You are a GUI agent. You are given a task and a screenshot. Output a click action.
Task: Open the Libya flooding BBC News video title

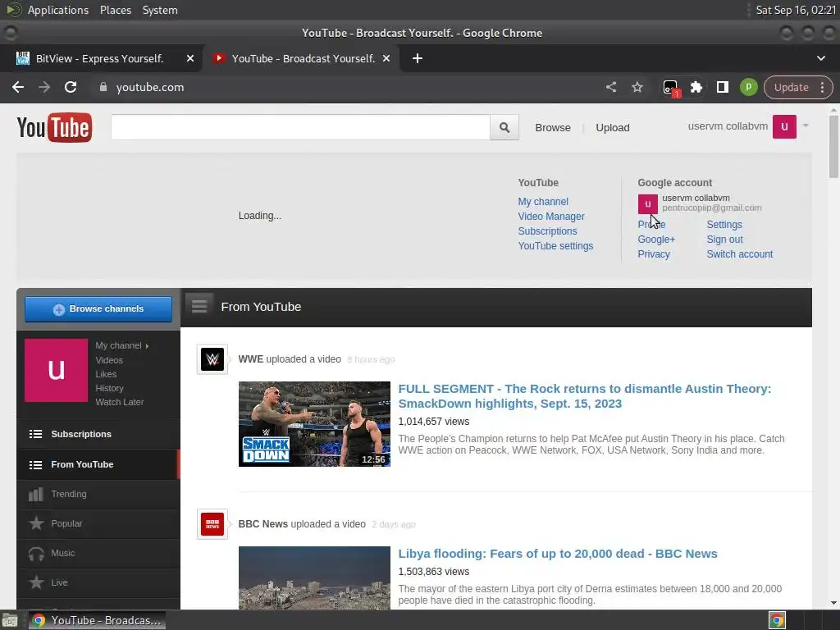point(558,554)
